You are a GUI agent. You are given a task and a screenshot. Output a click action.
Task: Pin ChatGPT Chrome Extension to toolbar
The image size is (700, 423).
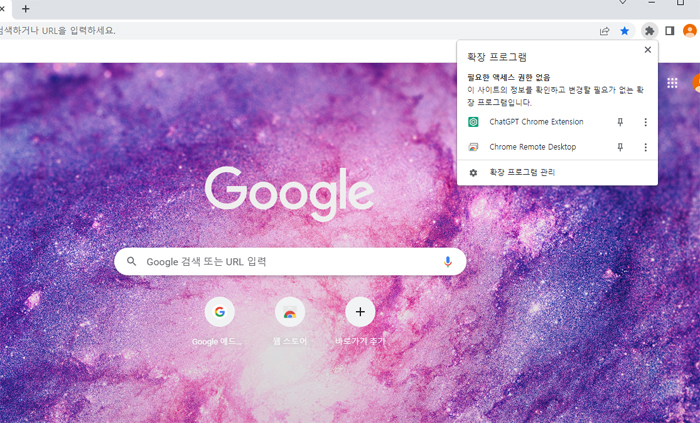tap(620, 122)
